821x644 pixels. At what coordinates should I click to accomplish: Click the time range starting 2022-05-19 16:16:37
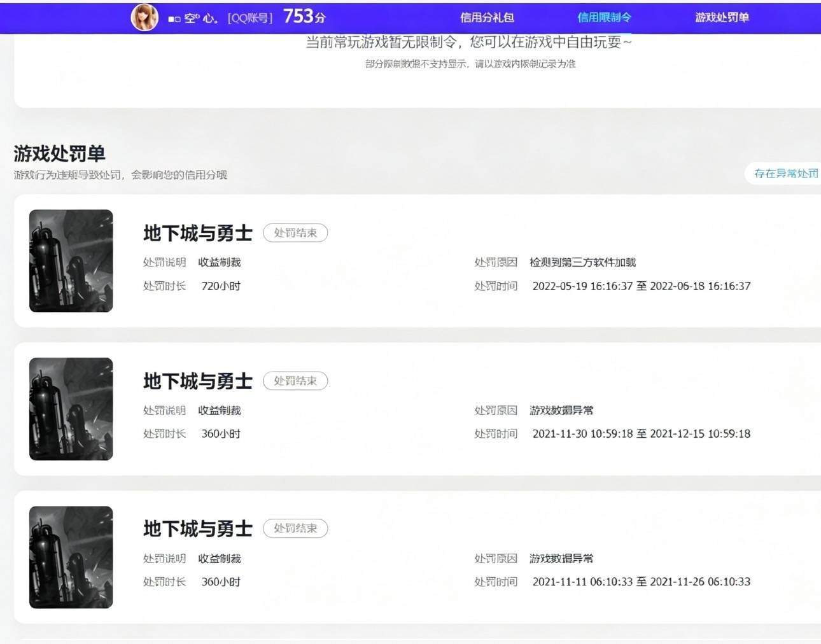tap(642, 286)
